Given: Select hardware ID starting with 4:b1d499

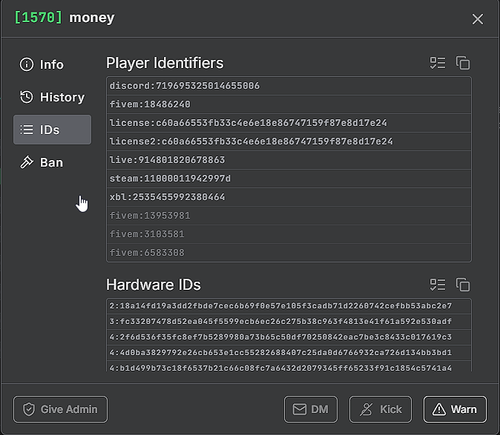Looking at the screenshot, I should (x=289, y=367).
